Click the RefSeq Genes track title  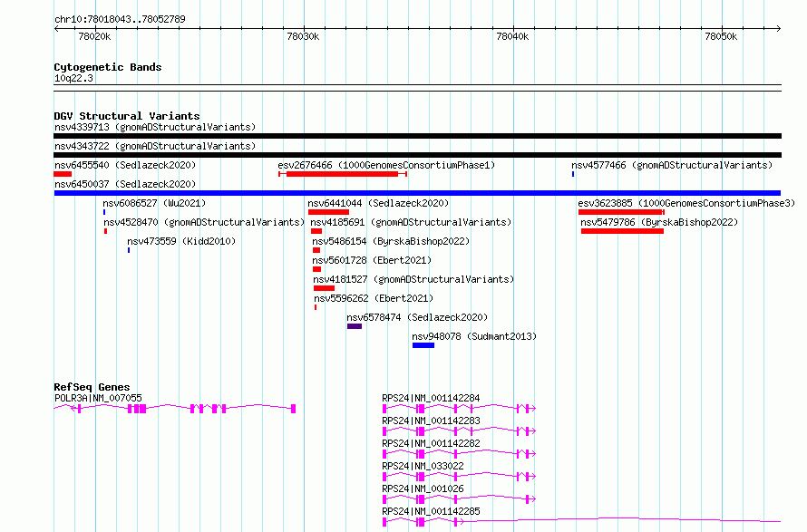coord(92,387)
